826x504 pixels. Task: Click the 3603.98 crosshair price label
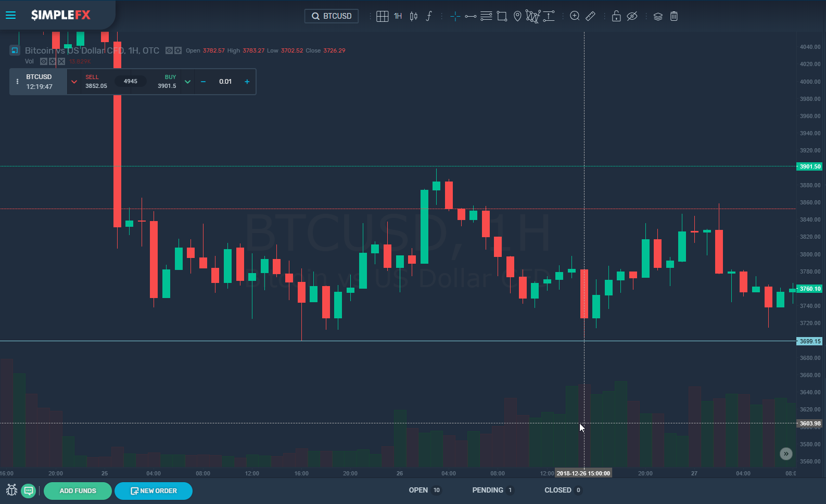coord(809,423)
